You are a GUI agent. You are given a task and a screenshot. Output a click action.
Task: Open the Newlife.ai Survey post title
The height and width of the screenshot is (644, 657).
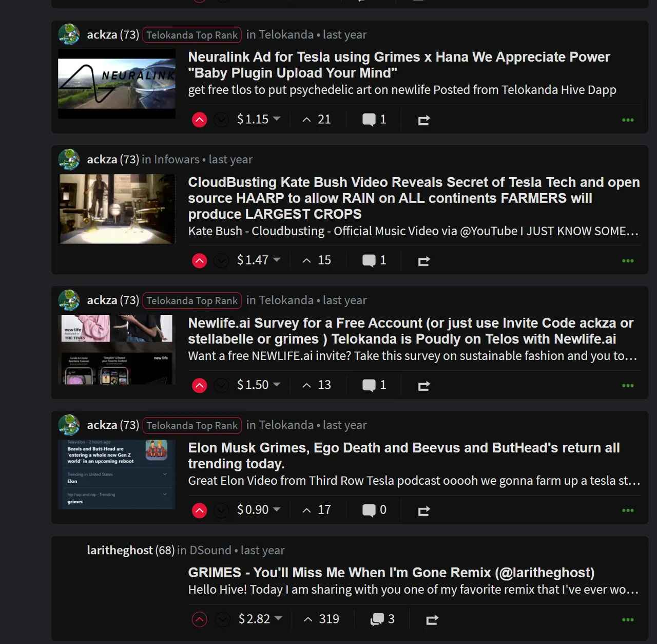pyautogui.click(x=411, y=331)
